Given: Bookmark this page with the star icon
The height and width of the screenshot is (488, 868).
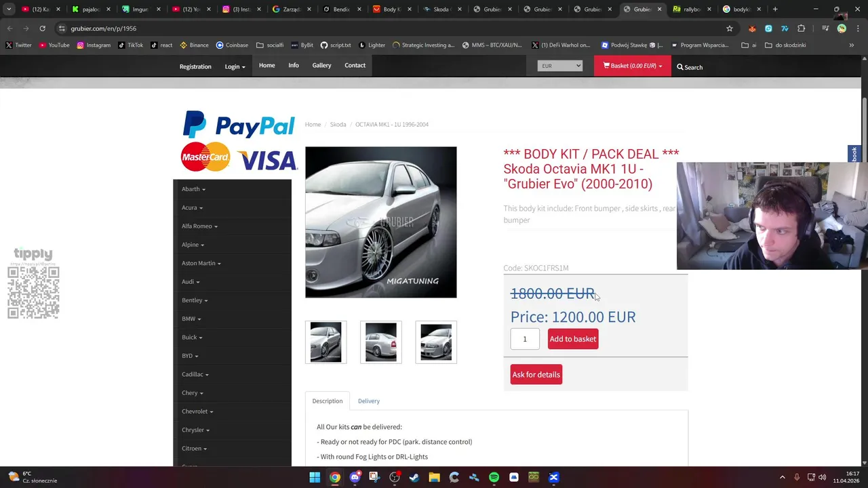Looking at the screenshot, I should coord(730,28).
